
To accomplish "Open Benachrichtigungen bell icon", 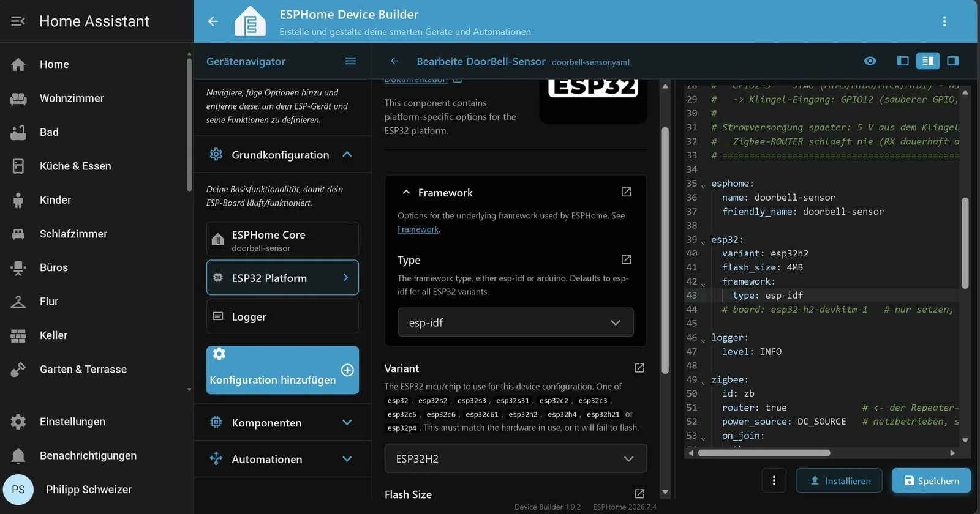I will (x=18, y=456).
